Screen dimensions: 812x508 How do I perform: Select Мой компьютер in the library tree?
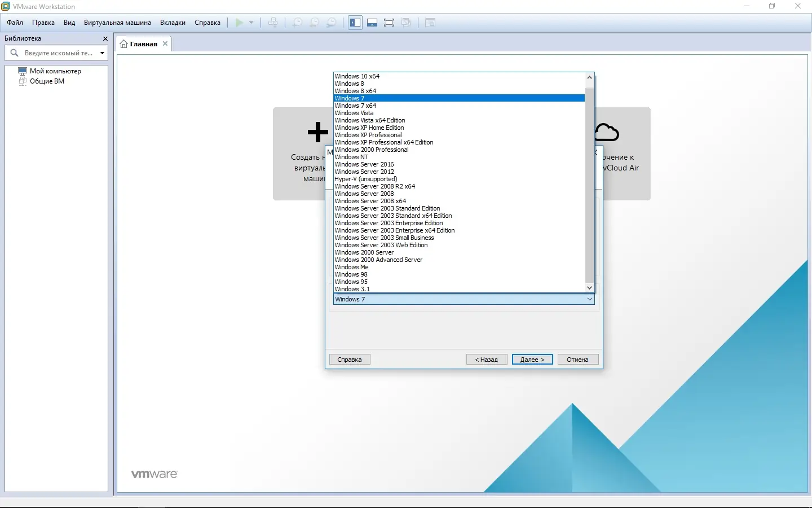coord(55,71)
